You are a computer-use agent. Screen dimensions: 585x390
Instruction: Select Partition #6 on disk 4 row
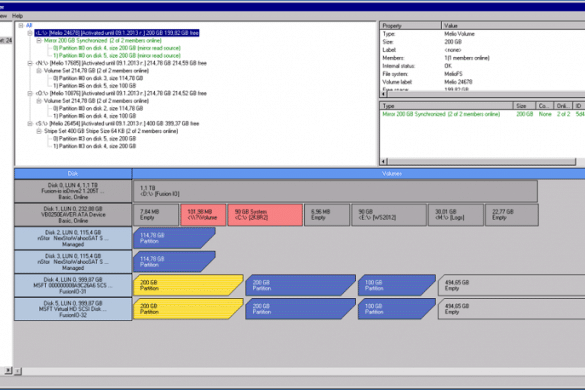[94, 116]
